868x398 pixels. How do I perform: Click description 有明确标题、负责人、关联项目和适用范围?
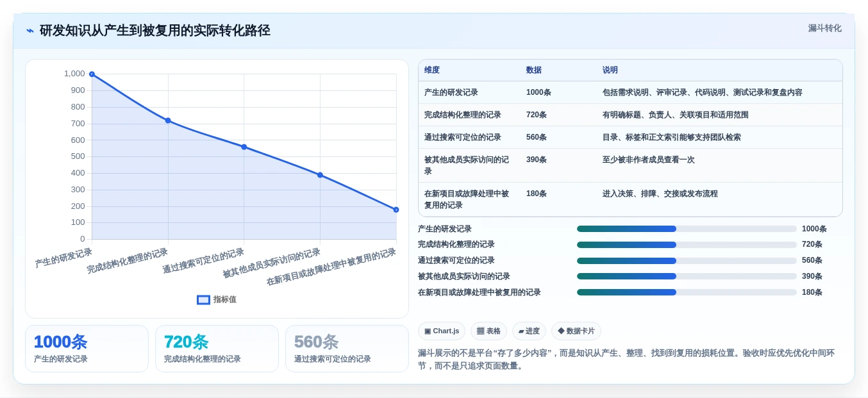(676, 115)
